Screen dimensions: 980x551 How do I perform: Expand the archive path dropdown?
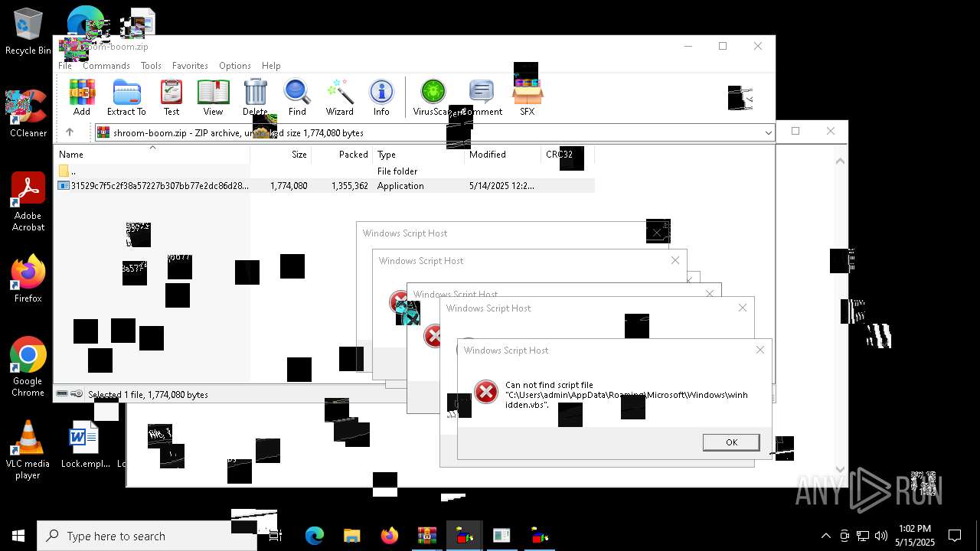pyautogui.click(x=768, y=133)
